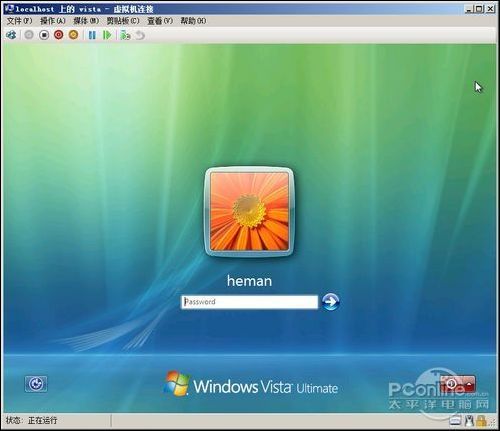This screenshot has width=500, height=431.
Task: Open the 文件(F) menu
Action: [19, 21]
